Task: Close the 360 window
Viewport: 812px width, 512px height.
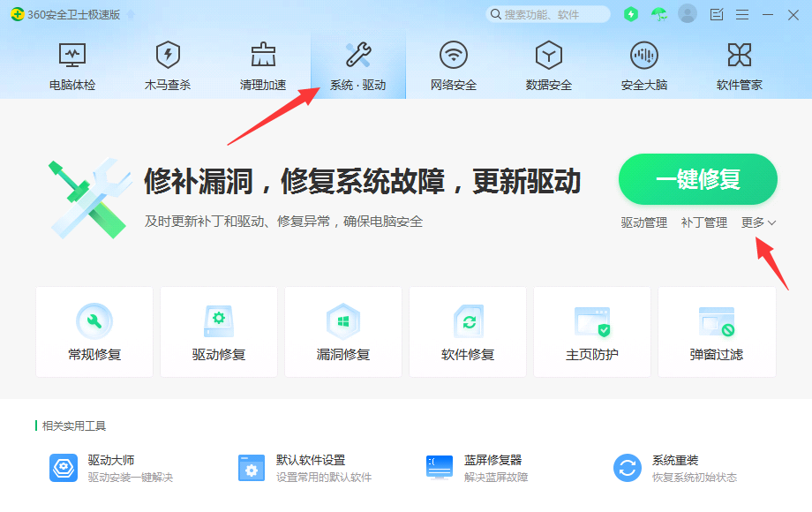Action: pos(793,15)
